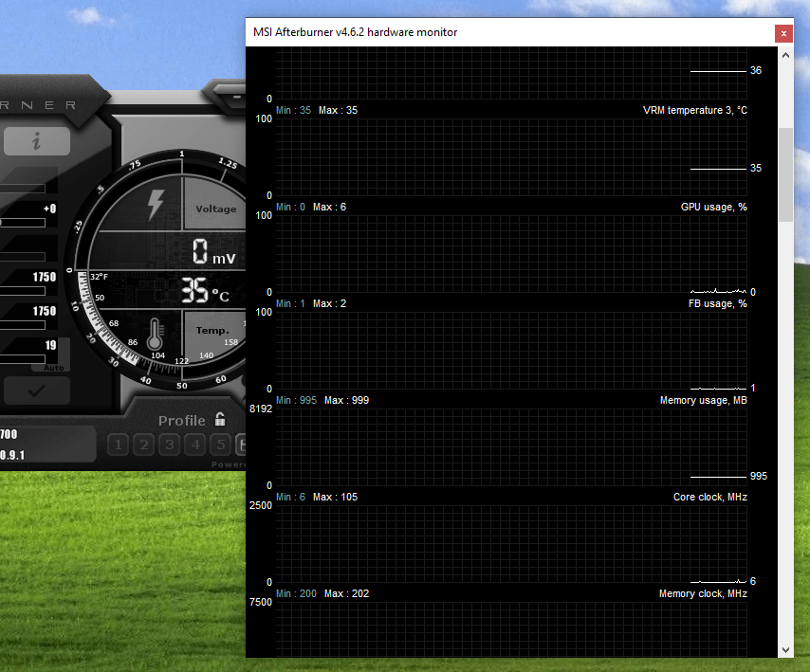The width and height of the screenshot is (810, 672).
Task: Click the 1750 slider directly above the 19 slider
Action: point(23,325)
